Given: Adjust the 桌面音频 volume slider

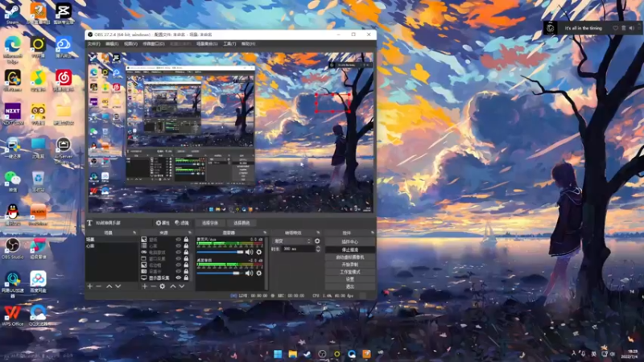Looking at the screenshot, I should click(x=220, y=273).
